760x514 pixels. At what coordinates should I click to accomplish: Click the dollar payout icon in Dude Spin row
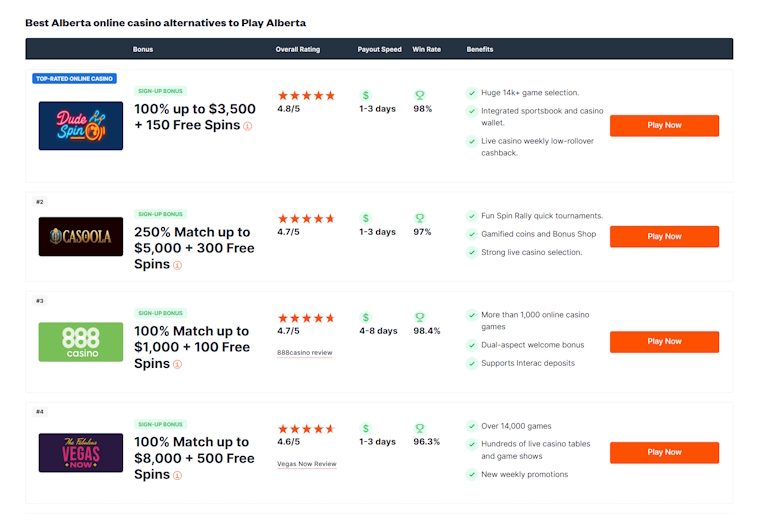pos(366,95)
